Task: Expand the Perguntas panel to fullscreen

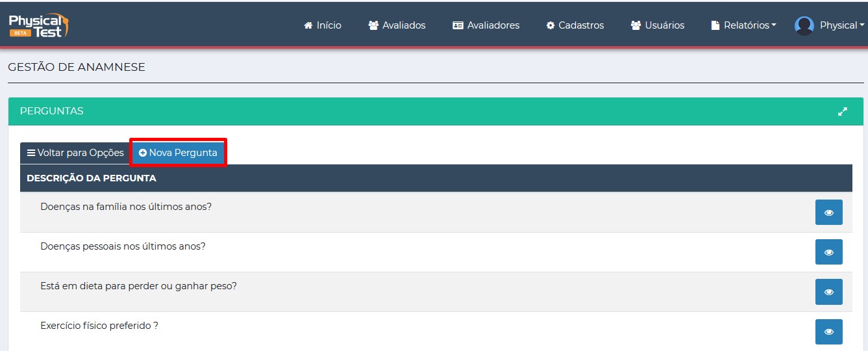Action: [x=842, y=111]
